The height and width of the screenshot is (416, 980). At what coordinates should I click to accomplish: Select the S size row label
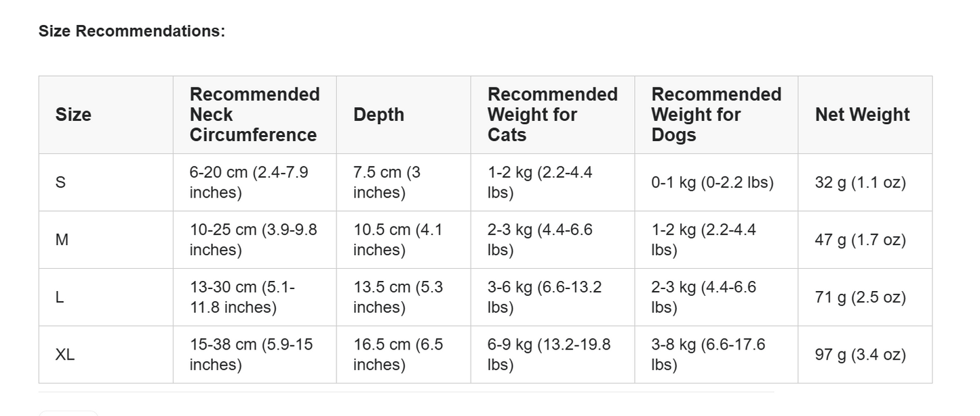click(x=61, y=183)
